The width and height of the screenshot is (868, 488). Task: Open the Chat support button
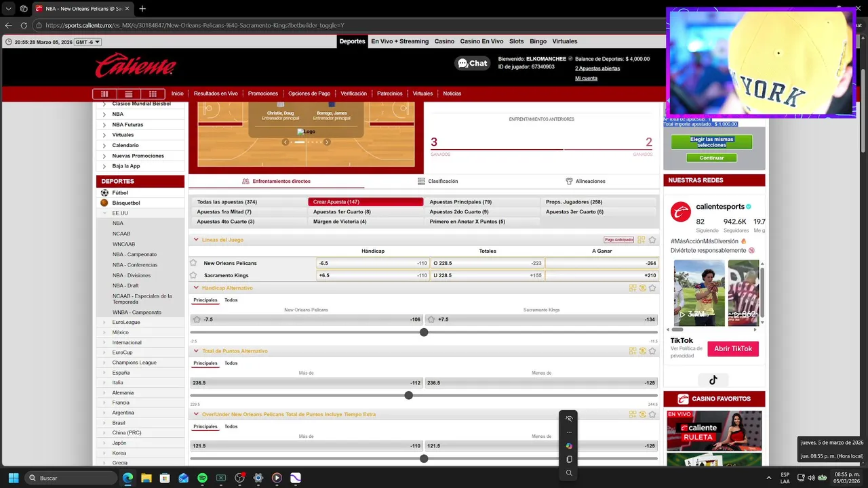point(472,63)
